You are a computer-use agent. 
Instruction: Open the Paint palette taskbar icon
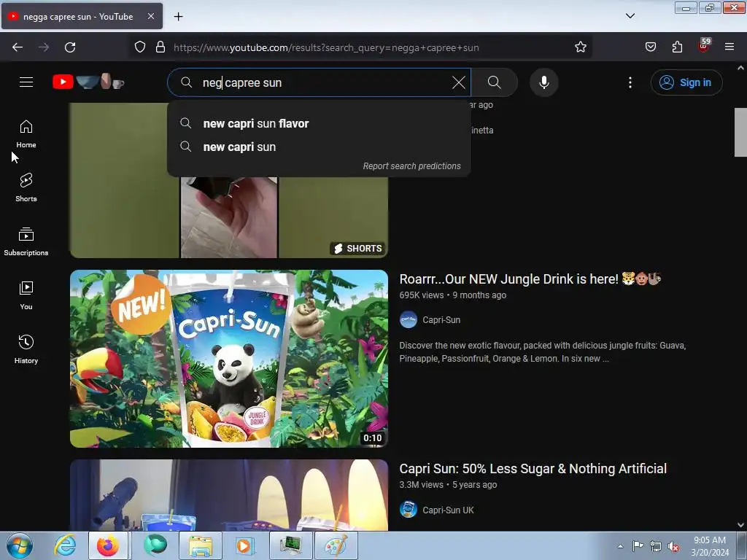click(x=336, y=545)
